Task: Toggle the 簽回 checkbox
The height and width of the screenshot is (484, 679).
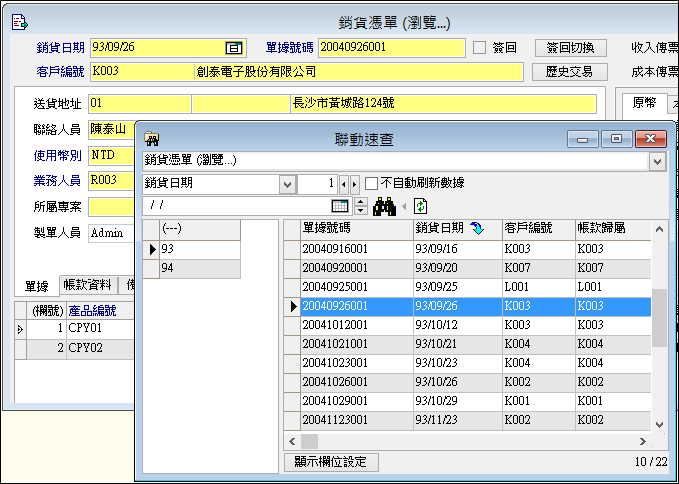Action: pos(480,47)
